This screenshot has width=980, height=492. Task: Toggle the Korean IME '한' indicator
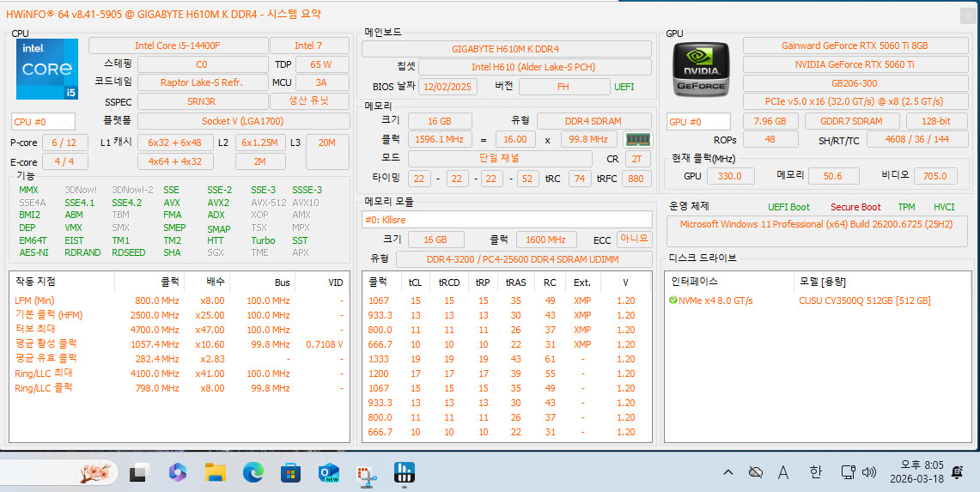pos(815,472)
